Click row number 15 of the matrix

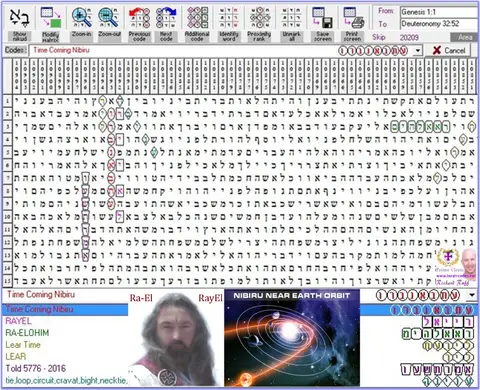click(x=7, y=281)
